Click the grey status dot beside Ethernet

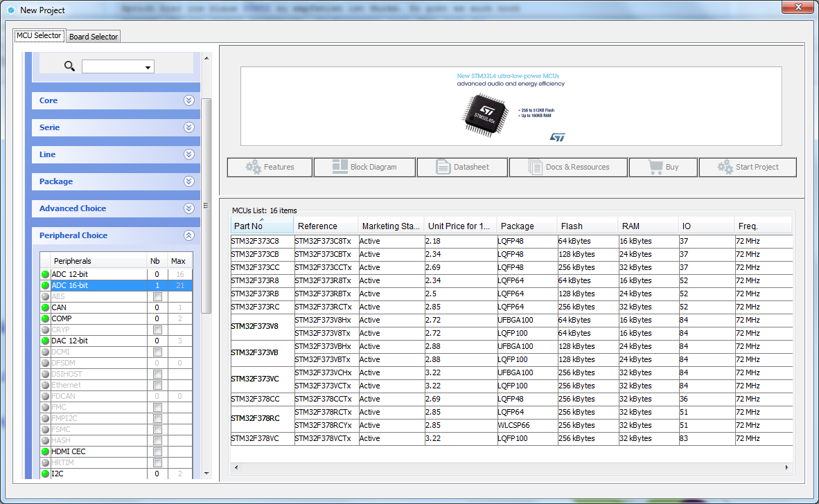coord(46,385)
